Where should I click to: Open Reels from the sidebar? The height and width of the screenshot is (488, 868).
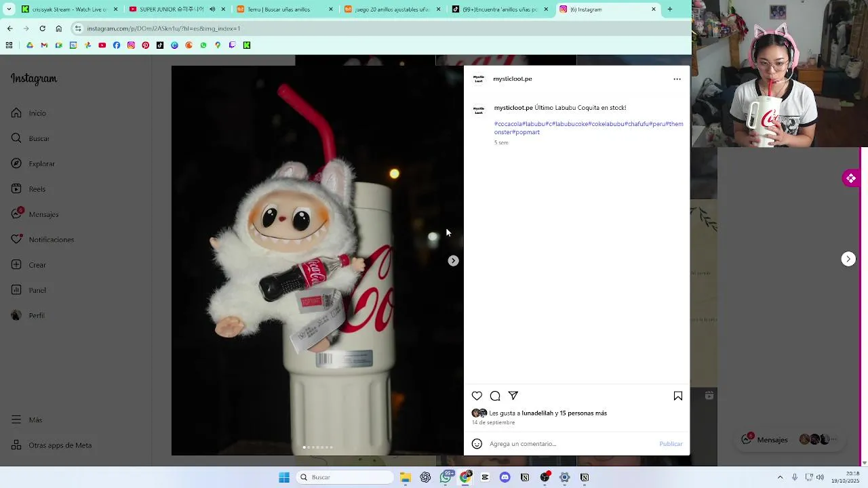coord(28,189)
